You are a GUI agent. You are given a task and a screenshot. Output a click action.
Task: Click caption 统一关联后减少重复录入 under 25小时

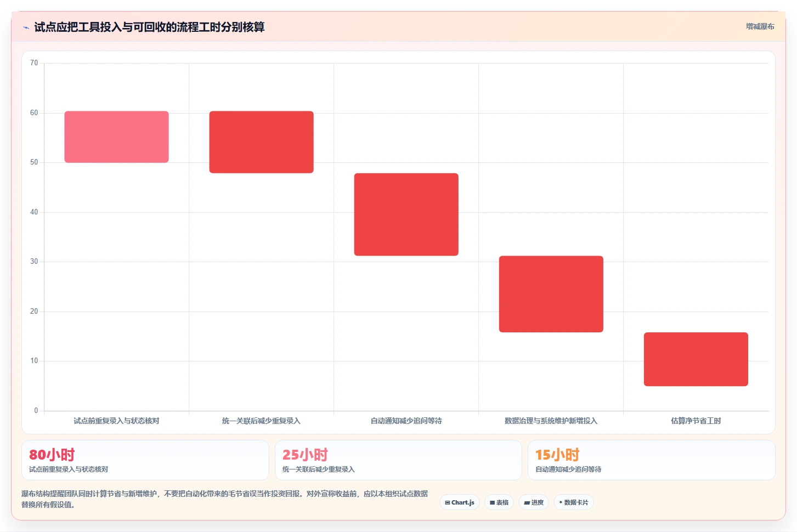point(319,469)
